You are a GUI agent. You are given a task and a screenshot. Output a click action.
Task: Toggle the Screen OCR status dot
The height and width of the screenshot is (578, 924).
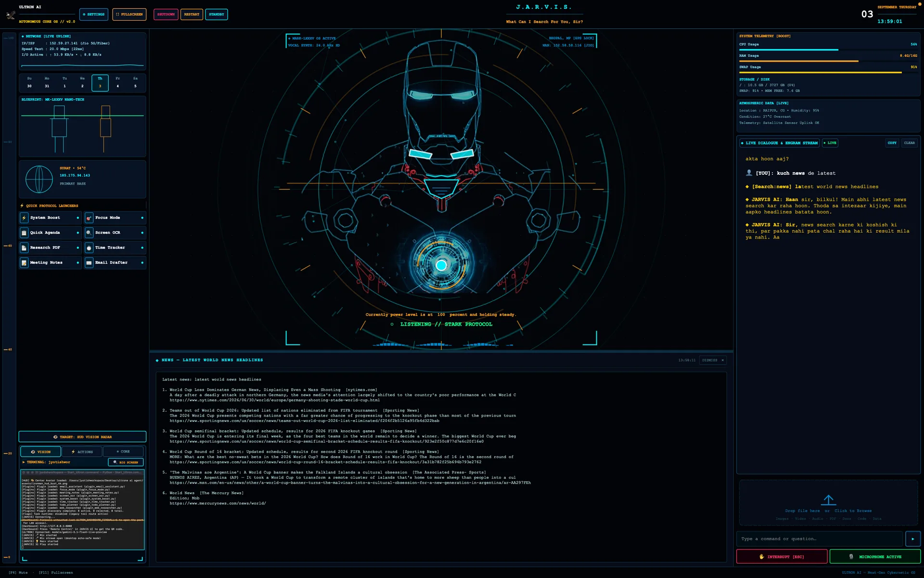tap(142, 233)
